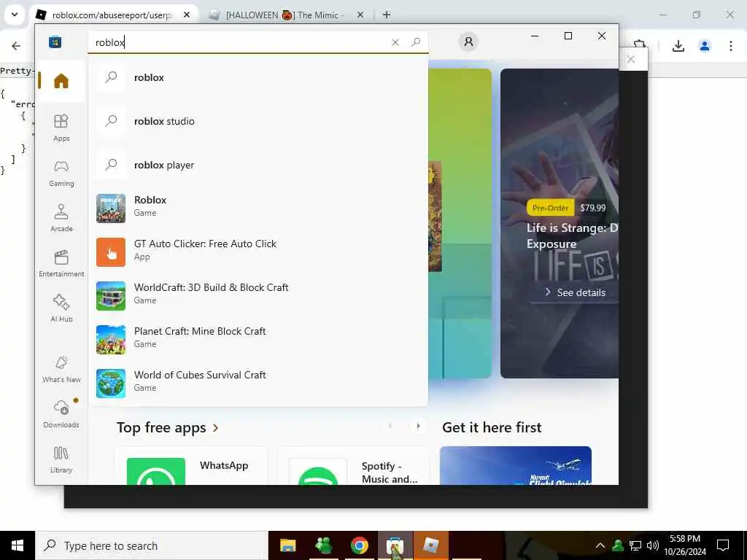Open Library in Store sidebar
The height and width of the screenshot is (560, 747).
pos(61,460)
